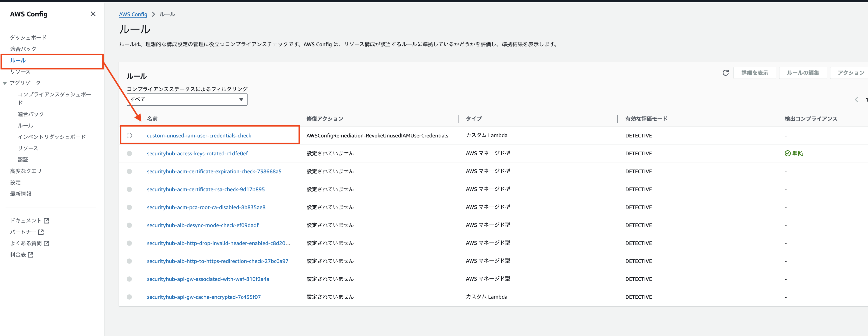Click ルール under the アグリゲータ section

pos(25,126)
